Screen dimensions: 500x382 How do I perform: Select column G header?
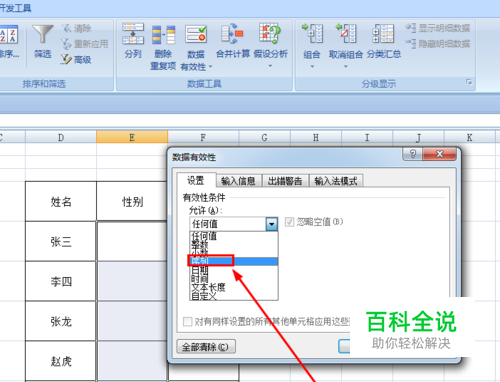coord(265,137)
